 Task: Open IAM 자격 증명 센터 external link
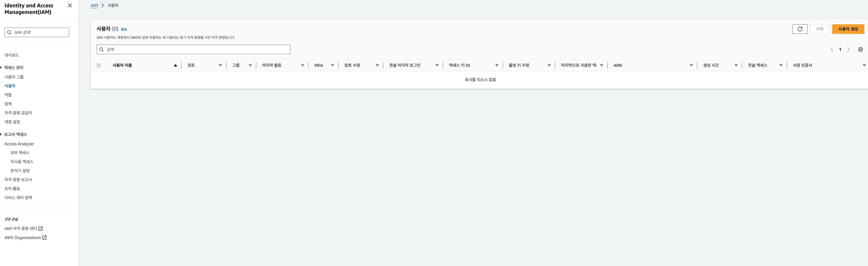[24, 229]
